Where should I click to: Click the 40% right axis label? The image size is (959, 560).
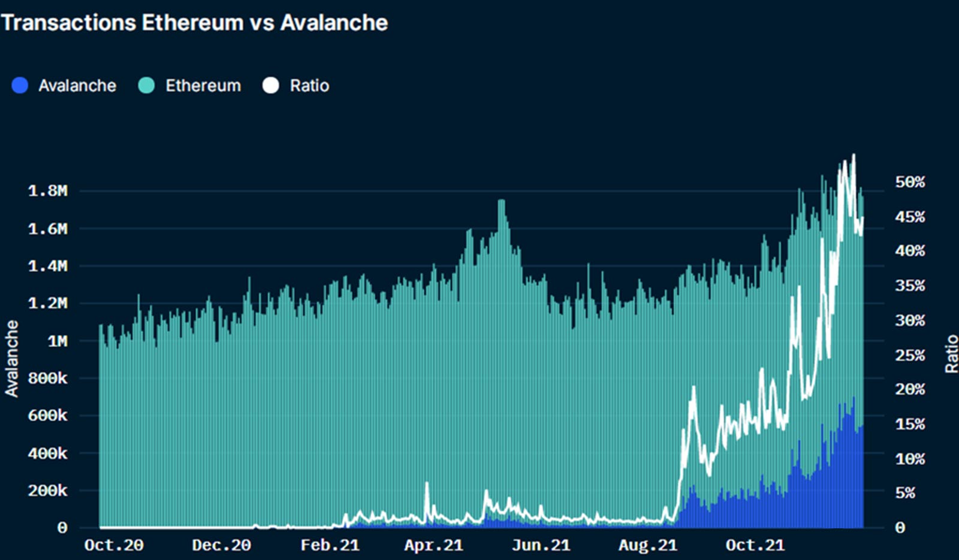[x=910, y=250]
